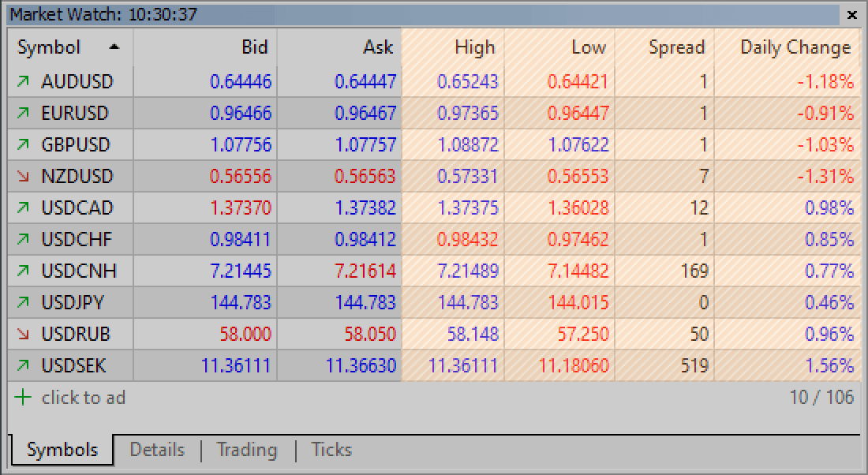Sort table by Spread column header
Screen dimensions: 868x475
point(675,47)
